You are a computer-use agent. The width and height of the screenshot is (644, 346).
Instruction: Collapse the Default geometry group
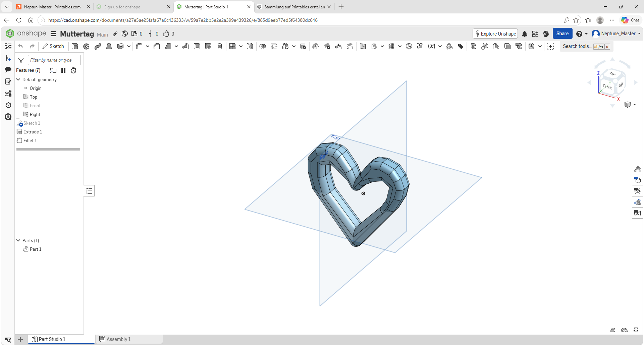click(x=18, y=79)
